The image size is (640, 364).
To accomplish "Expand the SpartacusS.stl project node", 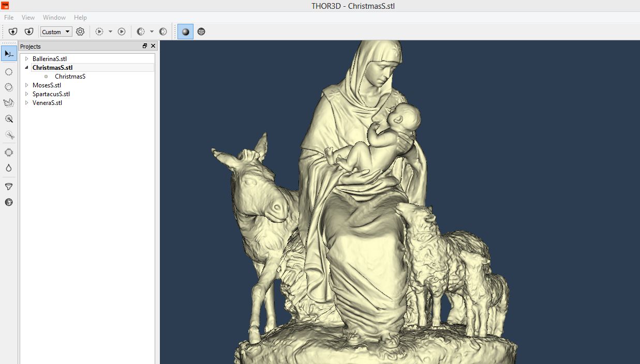I will click(27, 94).
